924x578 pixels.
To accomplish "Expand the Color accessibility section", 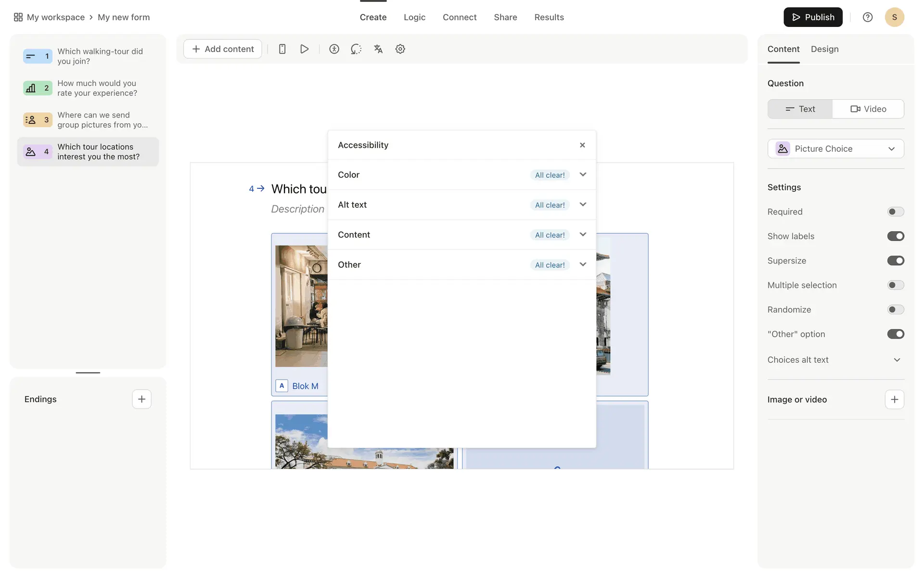I will coord(582,175).
